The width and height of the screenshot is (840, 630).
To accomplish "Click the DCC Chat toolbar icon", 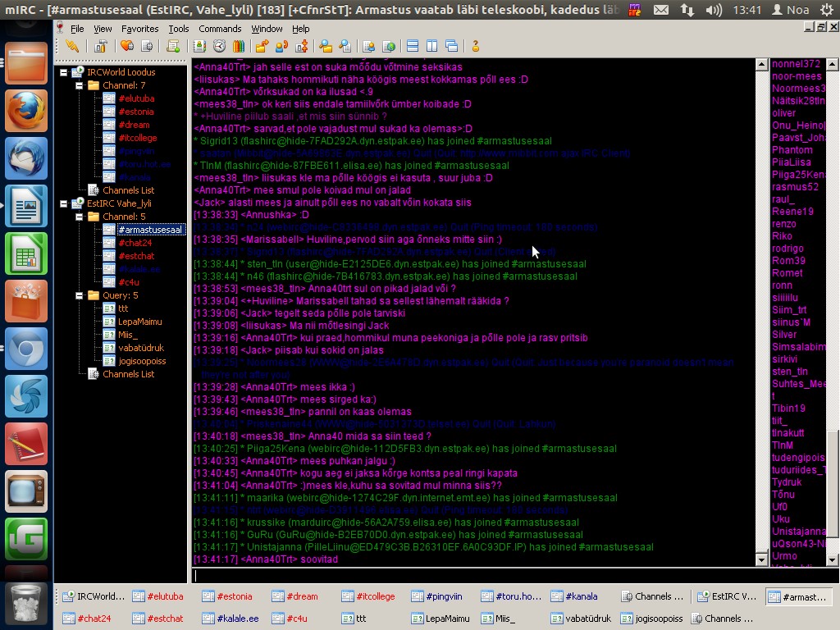I will pos(282,47).
